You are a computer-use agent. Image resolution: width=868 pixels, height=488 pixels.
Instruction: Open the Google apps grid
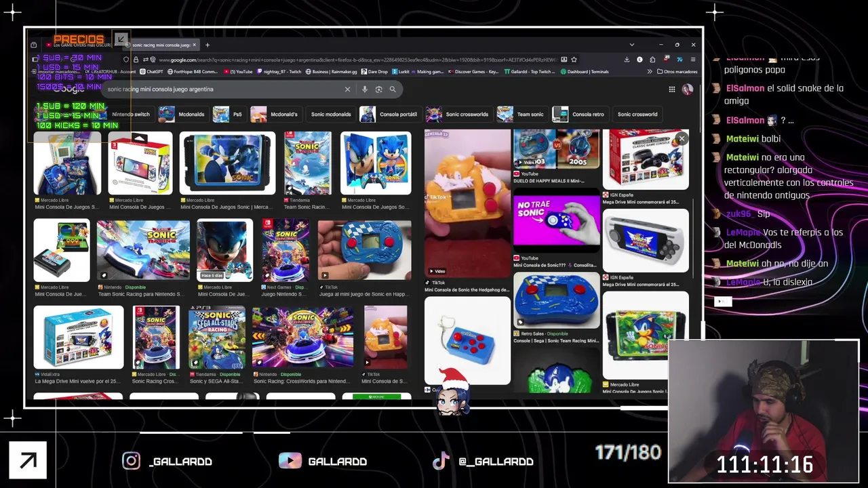pos(671,89)
